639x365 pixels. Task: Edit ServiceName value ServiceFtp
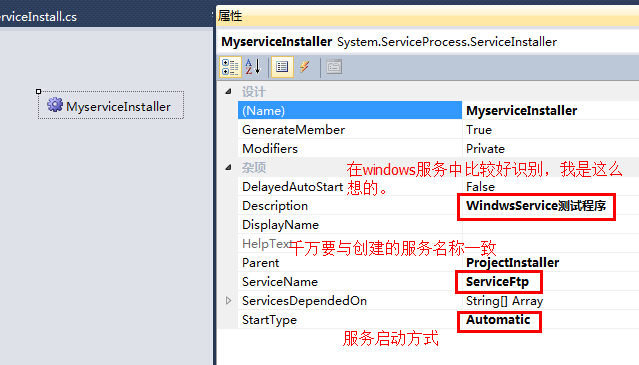pos(497,282)
